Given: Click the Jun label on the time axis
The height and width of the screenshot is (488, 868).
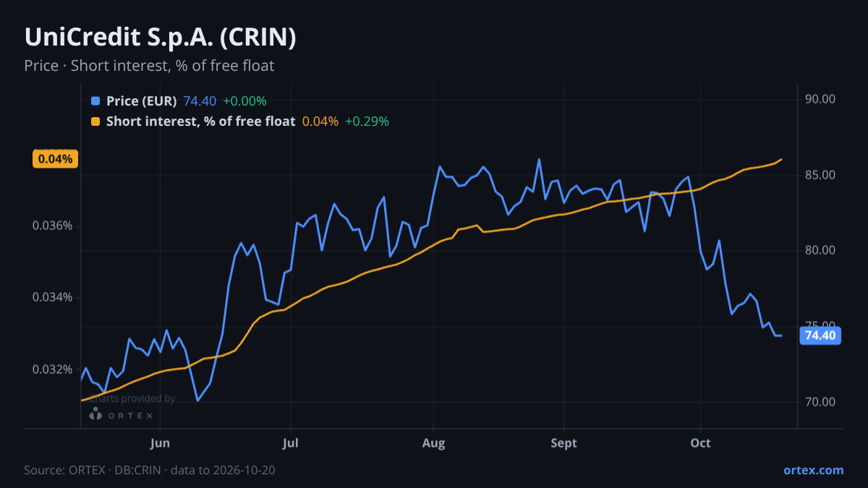Looking at the screenshot, I should (x=161, y=443).
